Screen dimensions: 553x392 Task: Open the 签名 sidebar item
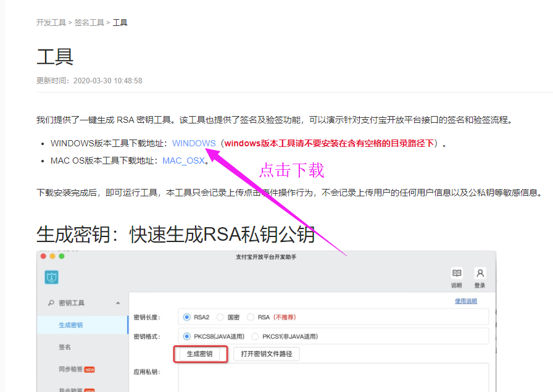click(65, 347)
